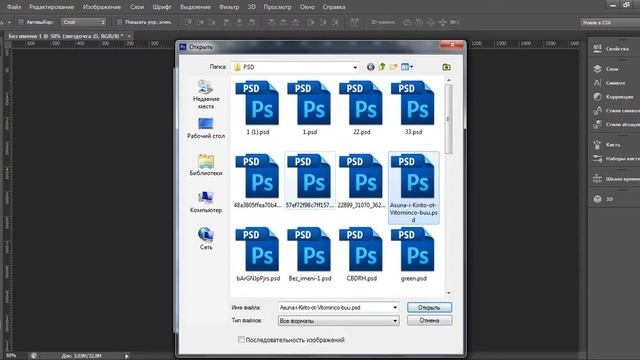The height and width of the screenshot is (360, 640).
Task: Click the file list scroll-down arrow
Action: coord(449,293)
